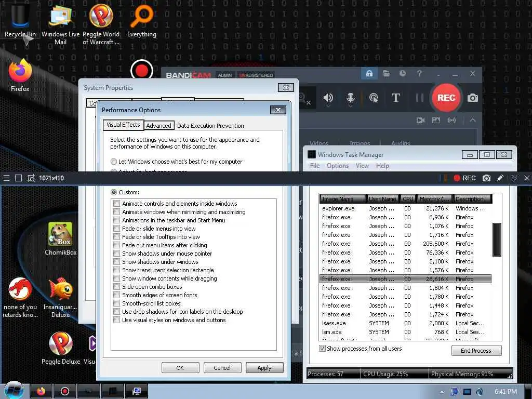Screen dimensions: 532x399
Task: Toggle Bandicam mouse click effect icon
Action: coord(374,98)
